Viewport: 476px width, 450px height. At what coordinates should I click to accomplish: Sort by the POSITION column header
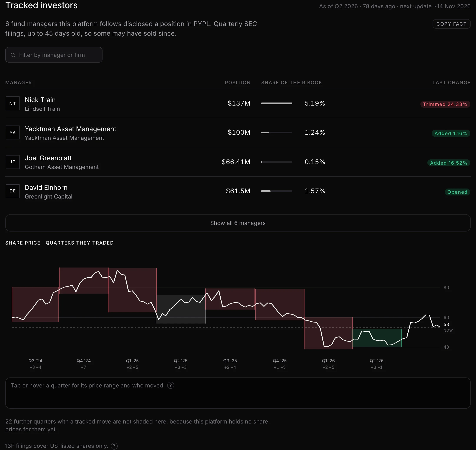coord(238,83)
